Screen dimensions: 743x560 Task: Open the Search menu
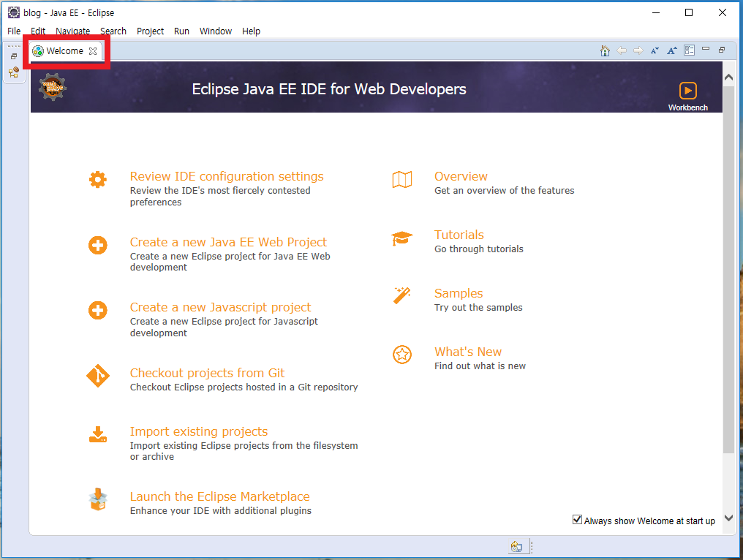tap(113, 31)
